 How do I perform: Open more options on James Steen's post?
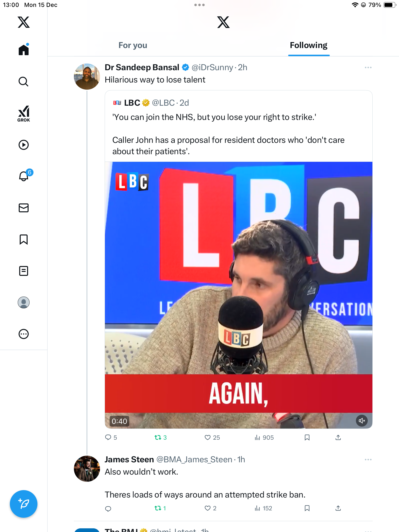(x=368, y=460)
